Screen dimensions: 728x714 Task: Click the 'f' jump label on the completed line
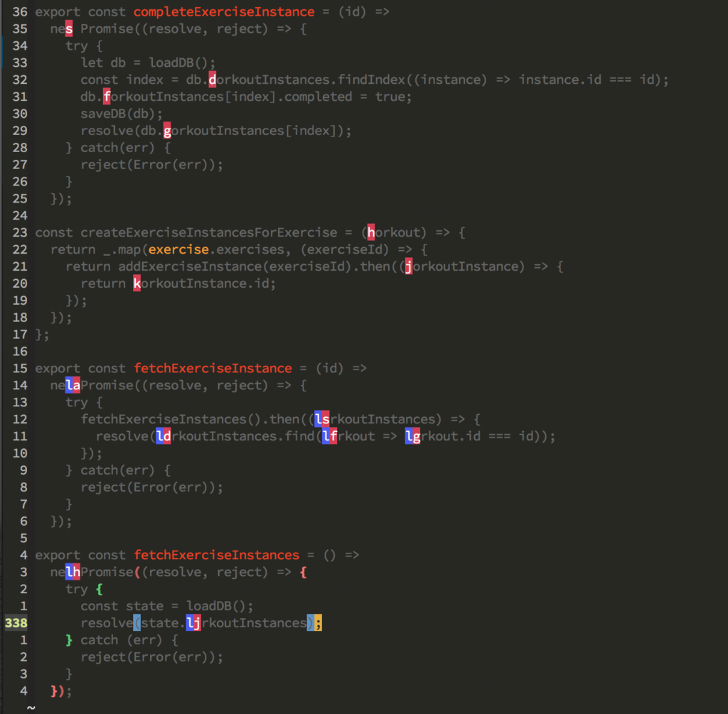(107, 97)
